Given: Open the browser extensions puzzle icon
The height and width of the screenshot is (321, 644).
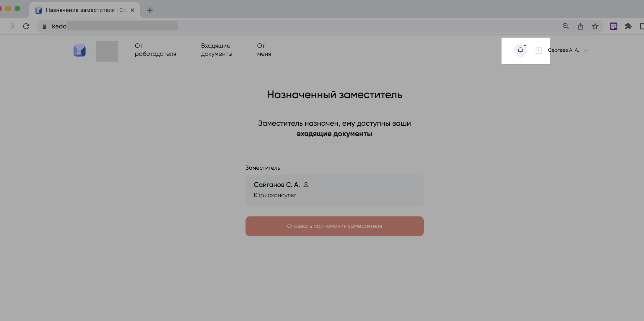Looking at the screenshot, I should pyautogui.click(x=628, y=26).
